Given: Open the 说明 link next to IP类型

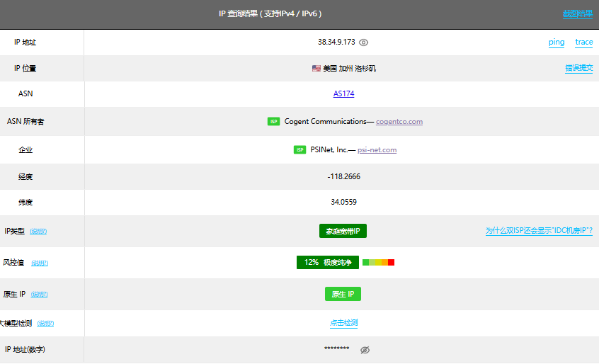Looking at the screenshot, I should 38,232.
